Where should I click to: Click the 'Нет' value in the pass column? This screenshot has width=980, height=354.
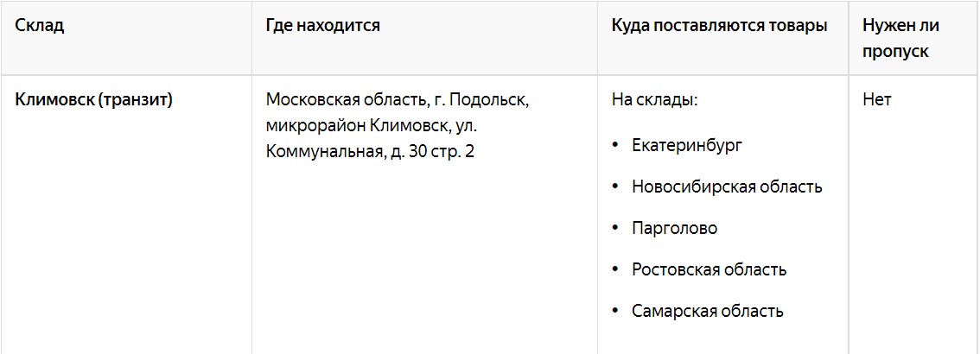point(877,100)
